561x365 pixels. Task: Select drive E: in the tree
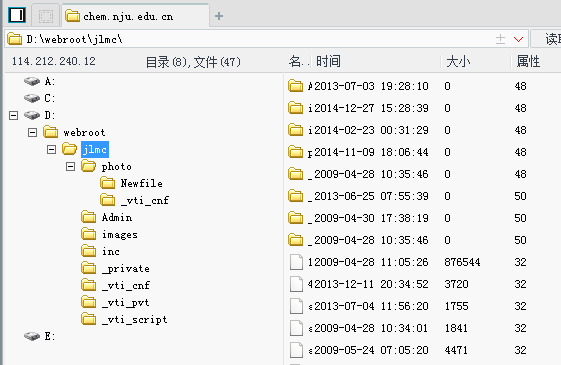50,336
